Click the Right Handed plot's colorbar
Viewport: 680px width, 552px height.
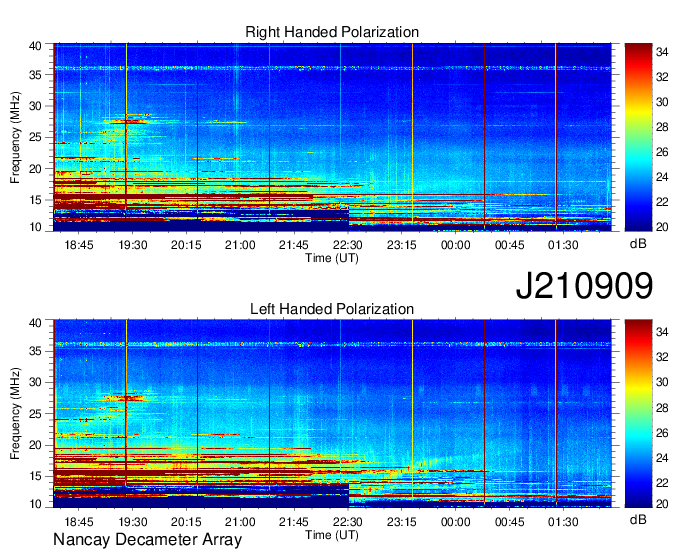coord(638,137)
